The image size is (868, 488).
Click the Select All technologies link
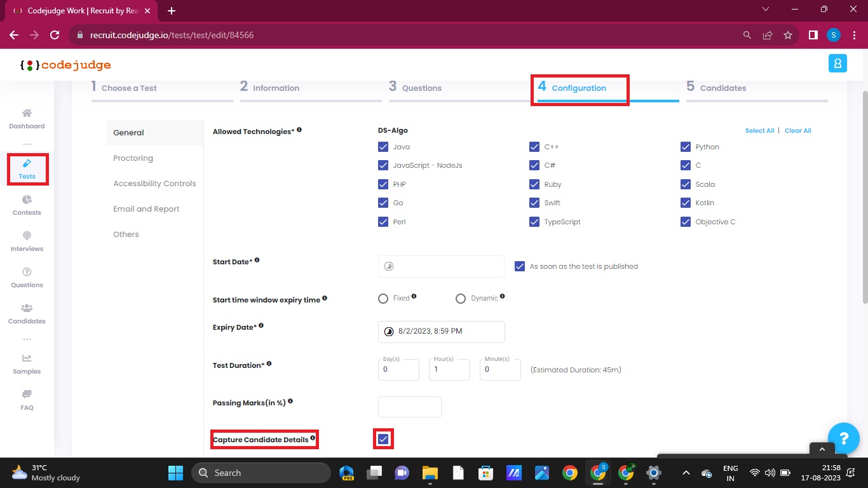(x=759, y=130)
